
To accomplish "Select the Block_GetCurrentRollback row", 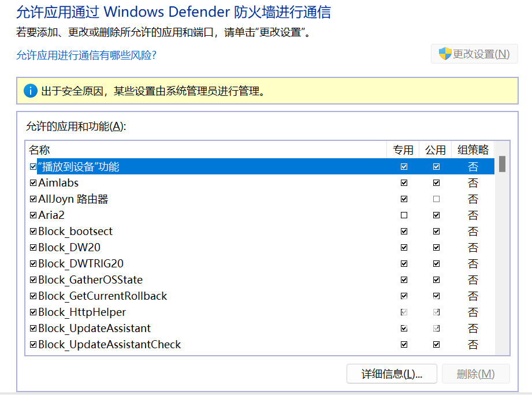I will point(102,296).
